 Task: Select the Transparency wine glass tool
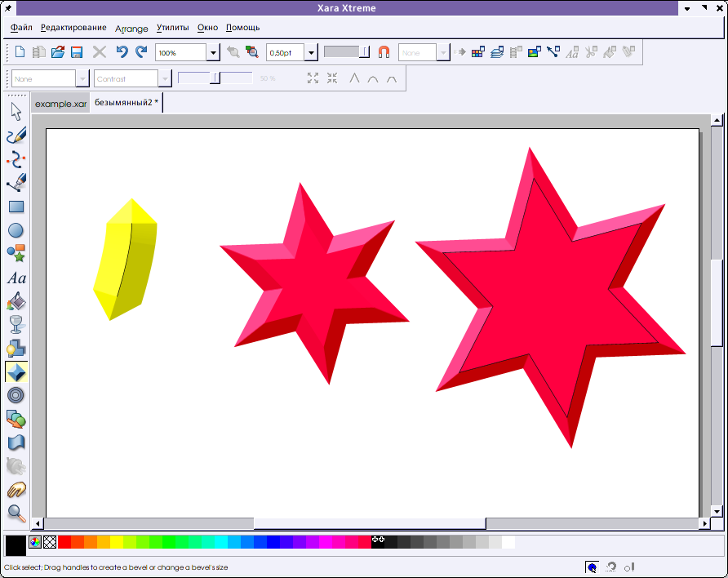16,326
